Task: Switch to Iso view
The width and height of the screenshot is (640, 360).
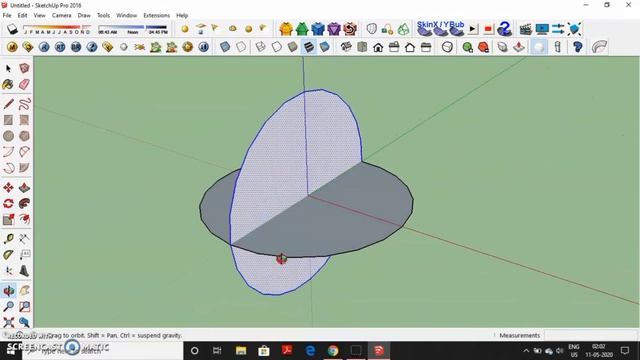Action: (x=346, y=47)
